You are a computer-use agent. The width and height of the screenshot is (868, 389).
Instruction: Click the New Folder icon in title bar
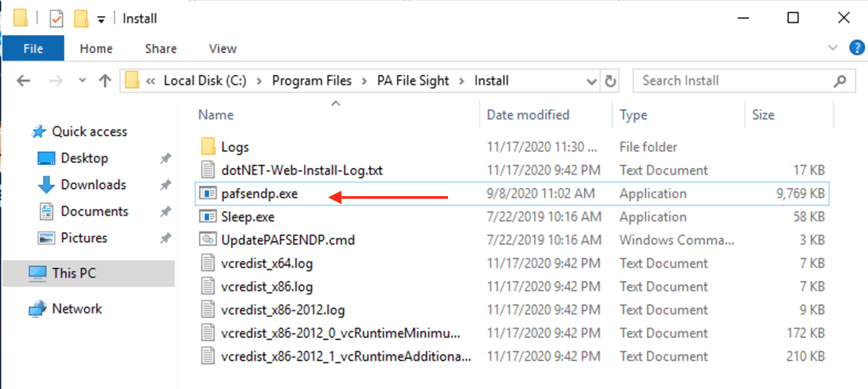pyautogui.click(x=81, y=19)
